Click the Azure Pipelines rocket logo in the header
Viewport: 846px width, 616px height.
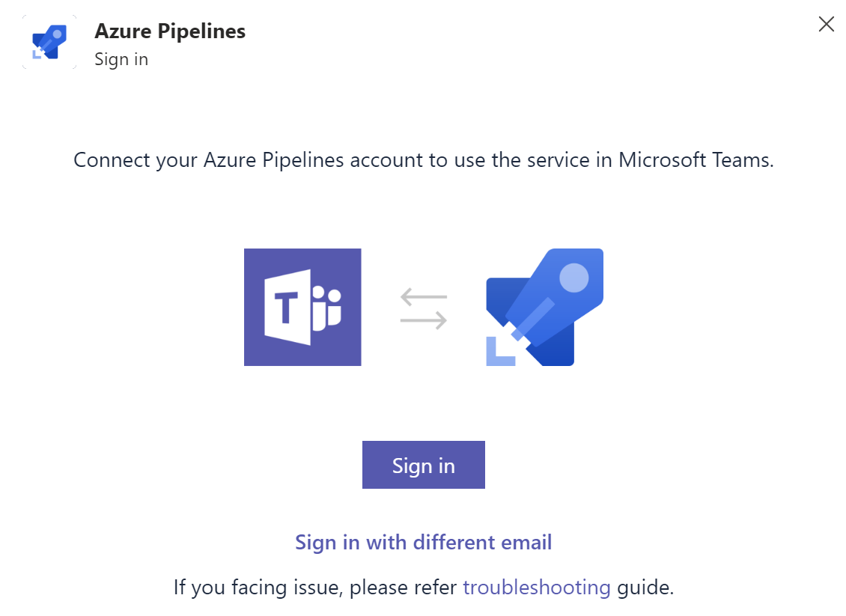[x=49, y=41]
